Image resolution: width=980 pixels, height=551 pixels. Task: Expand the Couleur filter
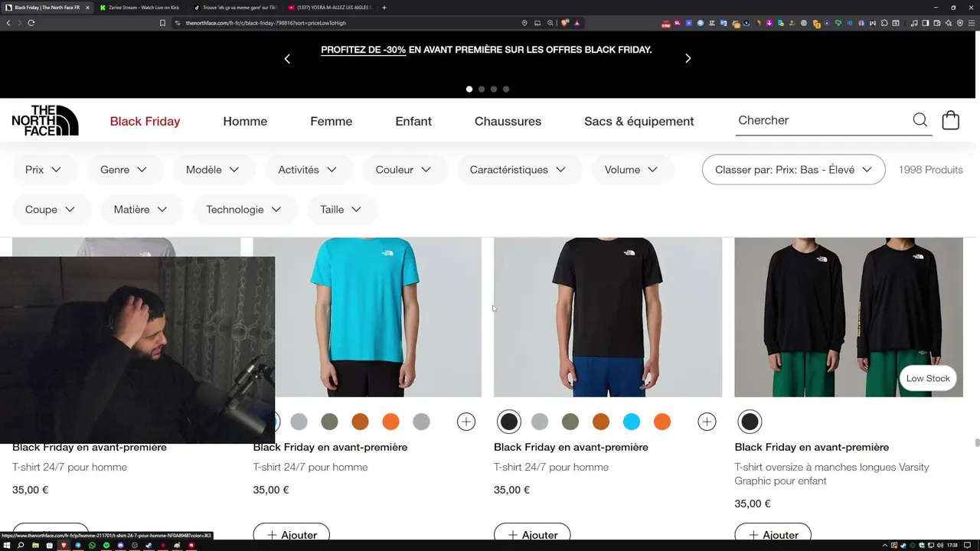(x=404, y=170)
